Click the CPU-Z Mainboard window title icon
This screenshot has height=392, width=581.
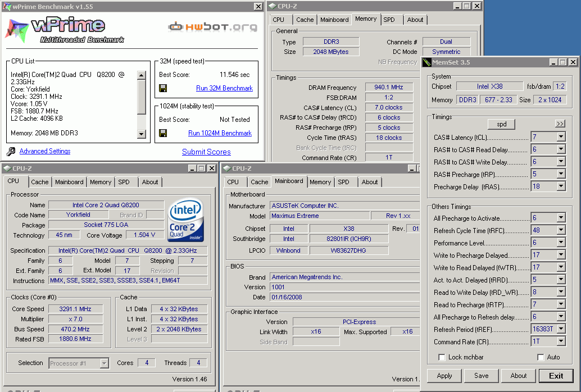[x=227, y=168]
